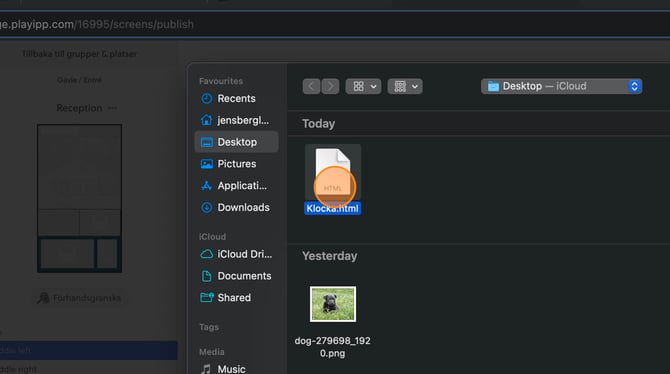
Task: Open the jensbergl home folder
Action: [x=236, y=120]
